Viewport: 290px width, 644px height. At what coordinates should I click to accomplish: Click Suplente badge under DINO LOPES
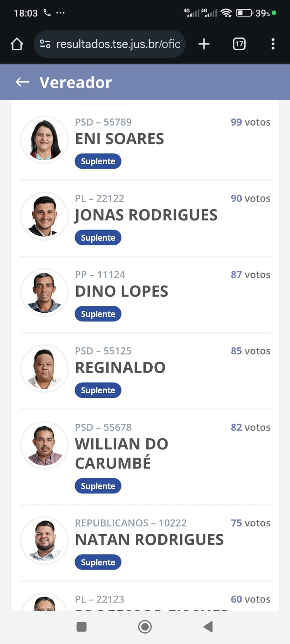coord(98,314)
